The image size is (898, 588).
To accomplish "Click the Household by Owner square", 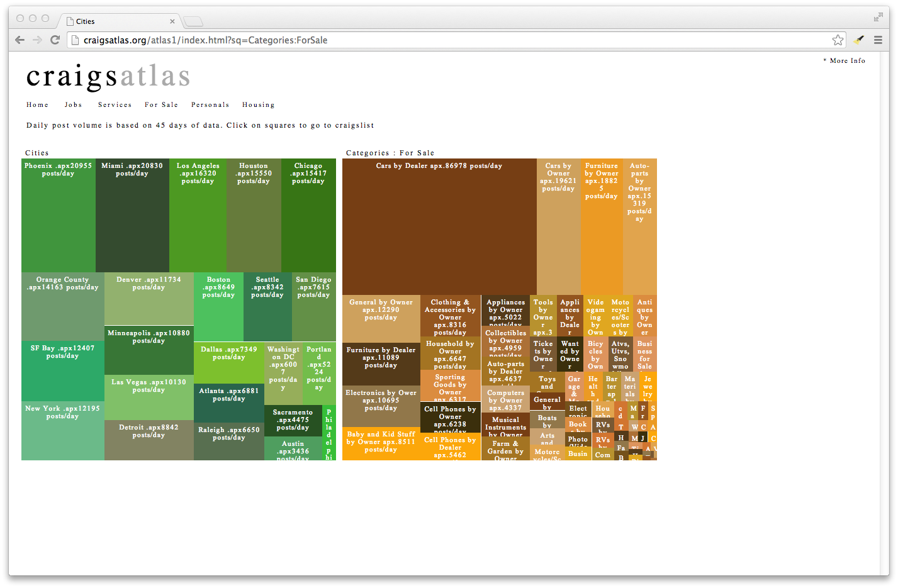I will (x=451, y=353).
